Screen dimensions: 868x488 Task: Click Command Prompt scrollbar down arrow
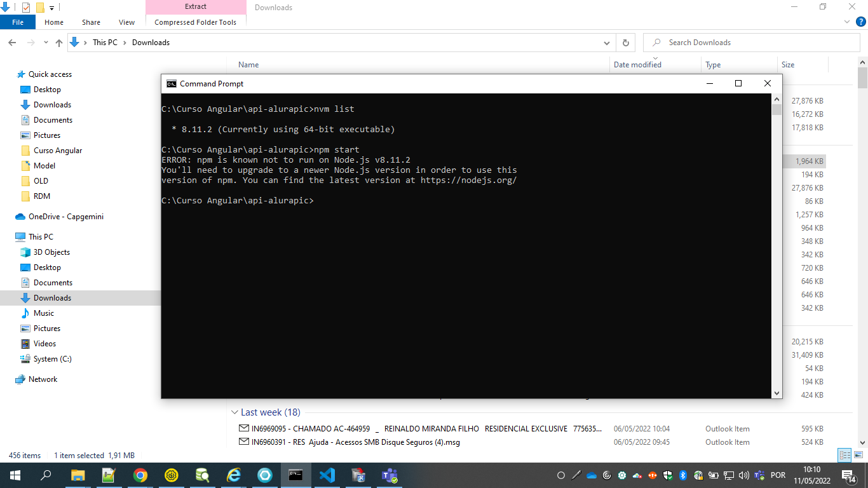(x=776, y=393)
